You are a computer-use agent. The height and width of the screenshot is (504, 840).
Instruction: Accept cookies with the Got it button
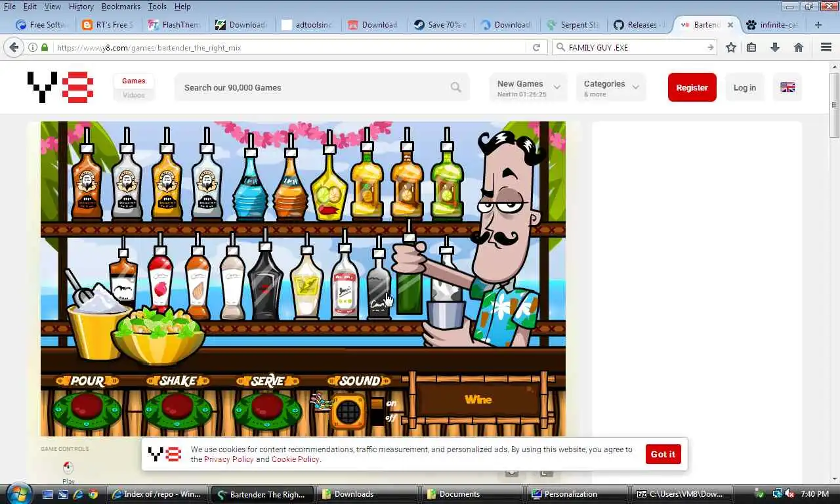pyautogui.click(x=663, y=454)
